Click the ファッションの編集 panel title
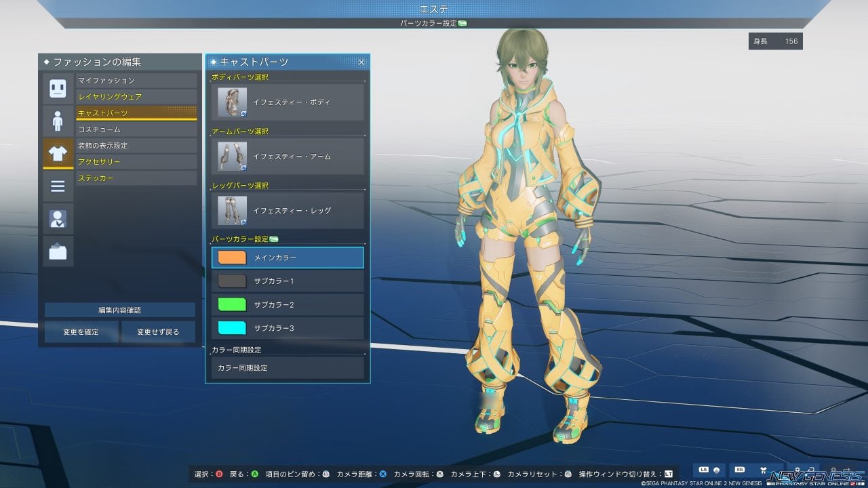The width and height of the screenshot is (868, 488). click(x=97, y=62)
